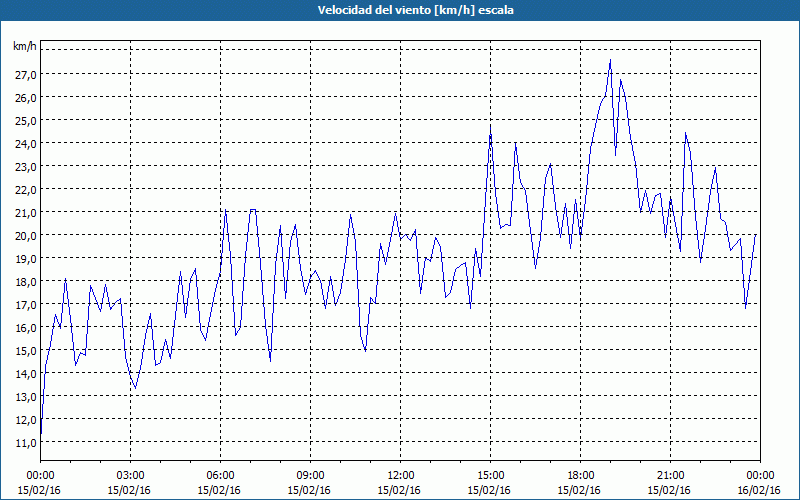
Task: Click the chart title 'Velocidad del viento [km/h] escala'
Action: [415, 10]
